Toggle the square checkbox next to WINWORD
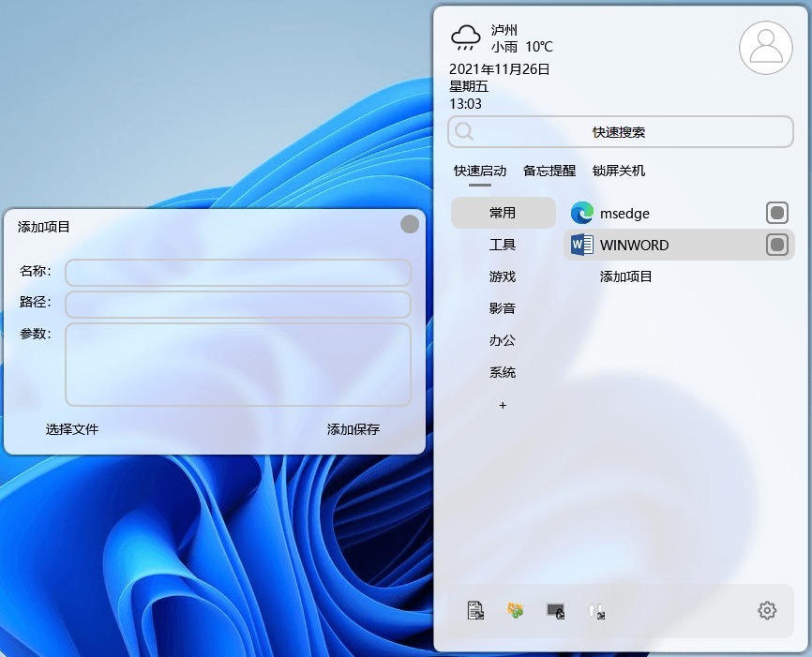This screenshot has height=657, width=812. (x=777, y=246)
